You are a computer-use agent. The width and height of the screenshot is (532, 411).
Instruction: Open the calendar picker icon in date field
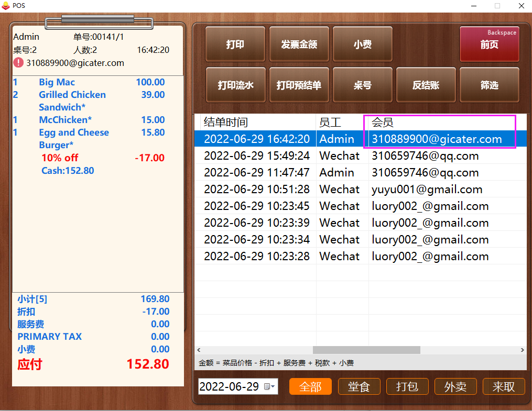pyautogui.click(x=269, y=386)
